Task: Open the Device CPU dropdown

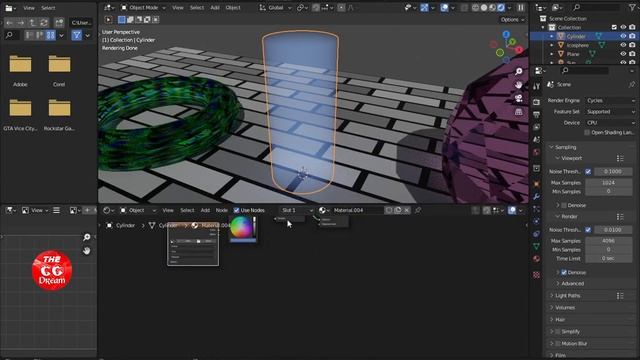Action: (610, 122)
